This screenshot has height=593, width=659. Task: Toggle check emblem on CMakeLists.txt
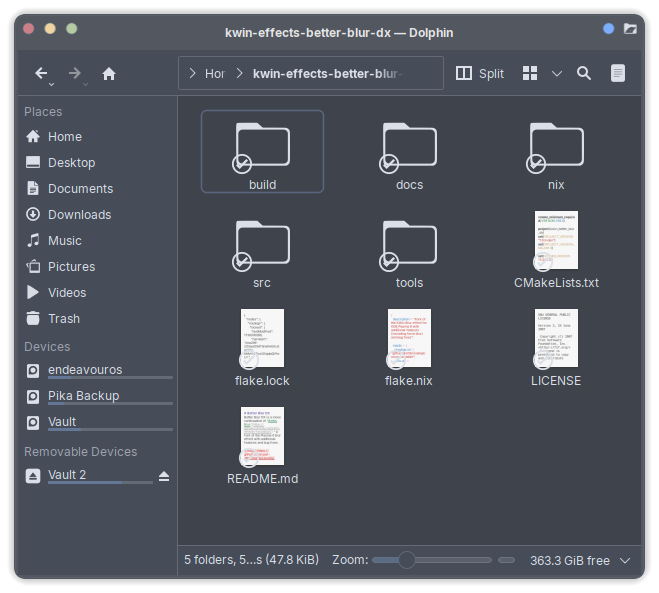point(543,262)
